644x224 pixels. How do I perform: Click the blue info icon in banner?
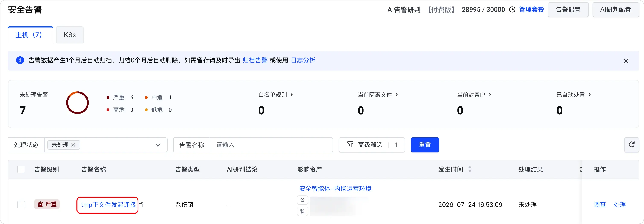20,60
